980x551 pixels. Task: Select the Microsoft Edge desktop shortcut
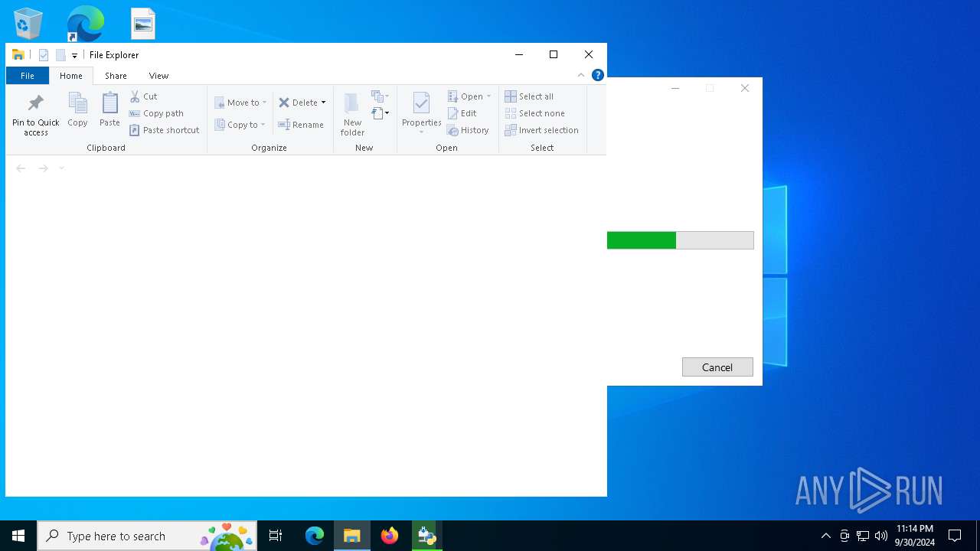85,24
